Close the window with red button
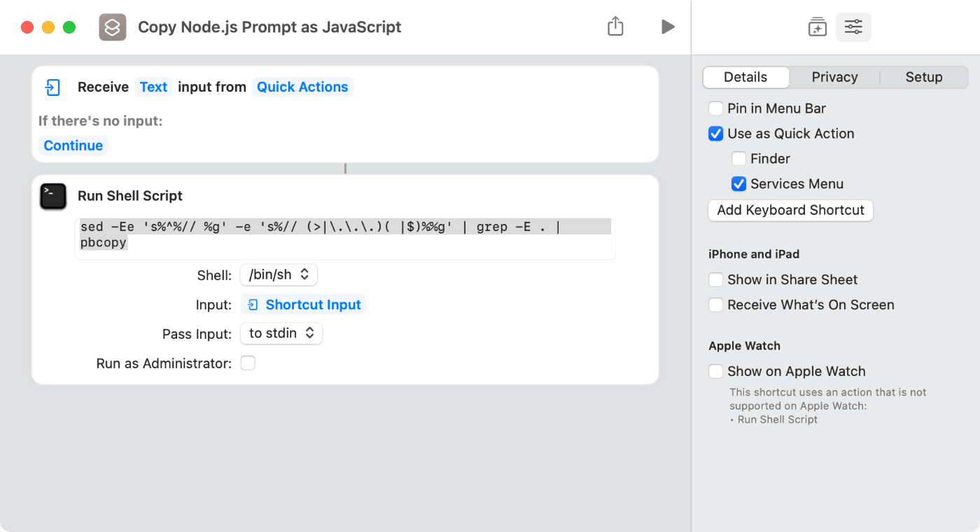The width and height of the screenshot is (980, 532). (27, 27)
